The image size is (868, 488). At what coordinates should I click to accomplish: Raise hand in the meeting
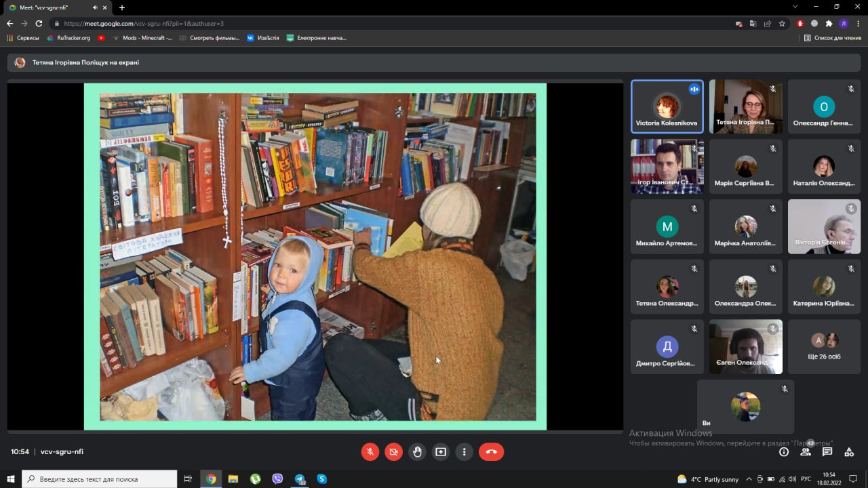coord(417,452)
